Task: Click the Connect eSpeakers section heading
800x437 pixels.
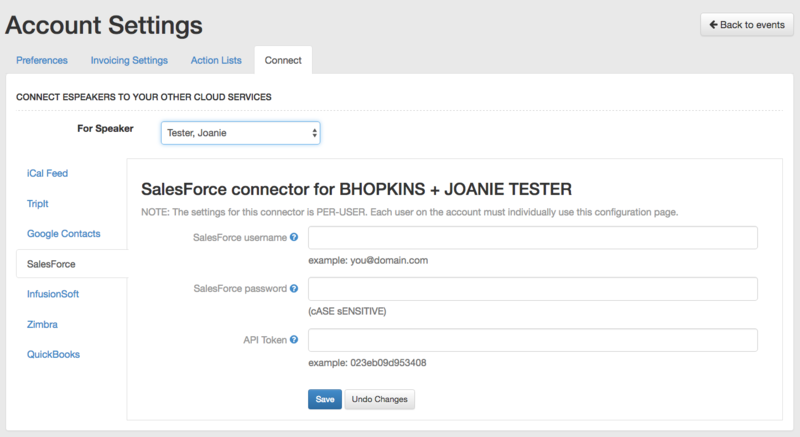Action: tap(144, 97)
